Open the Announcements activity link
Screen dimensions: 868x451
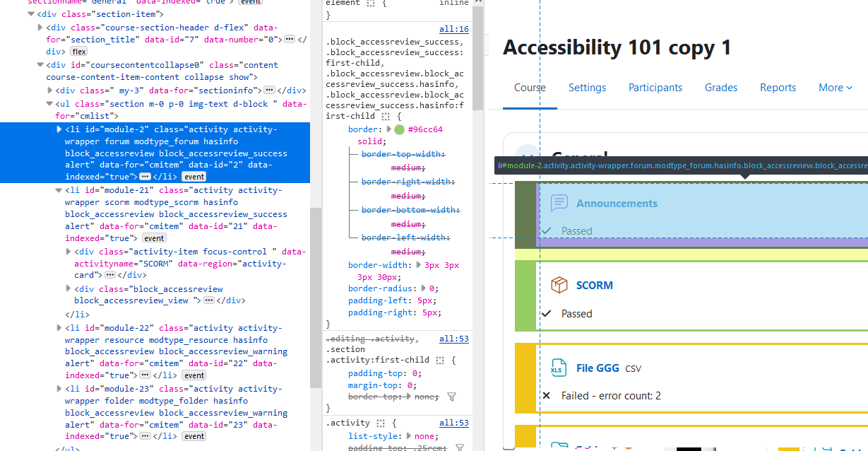(x=617, y=203)
